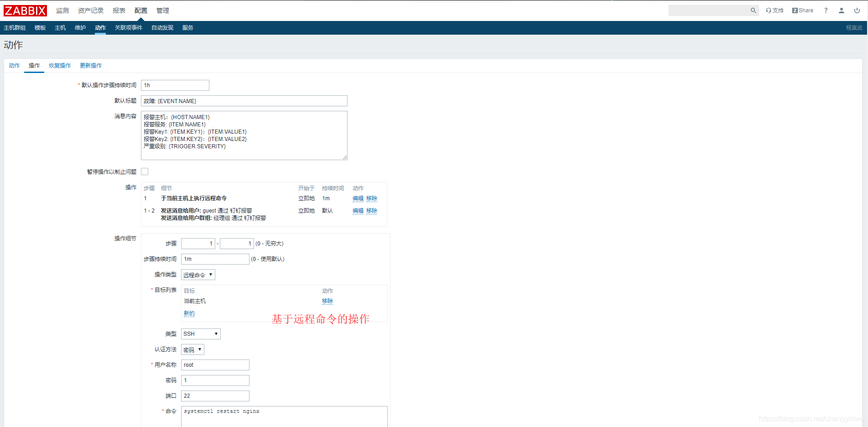Click the 默认标题 input field
Screen dimensions: 868x427
coord(244,101)
